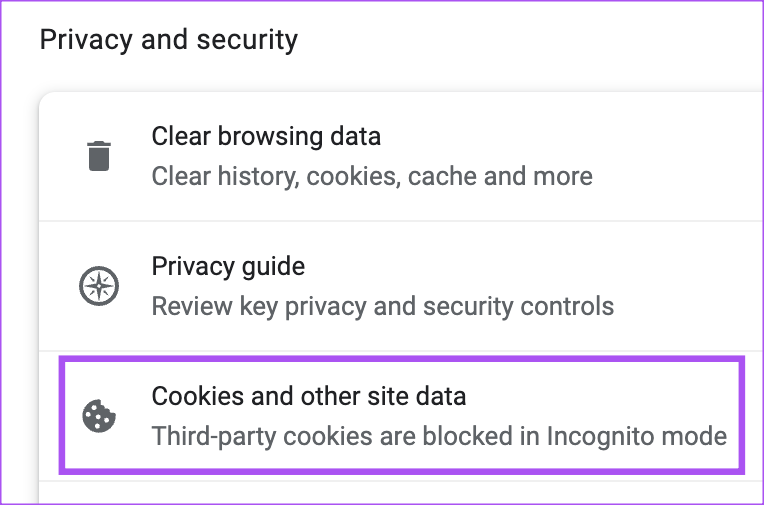Click the partially visible row below Cookies
Screen dimensions: 764x505
click(400, 493)
